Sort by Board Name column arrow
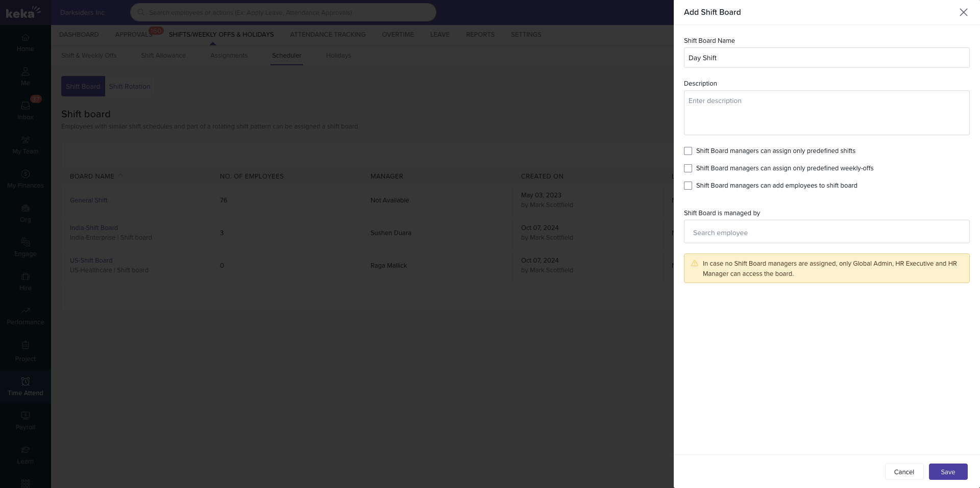This screenshot has height=488, width=980. point(121,176)
